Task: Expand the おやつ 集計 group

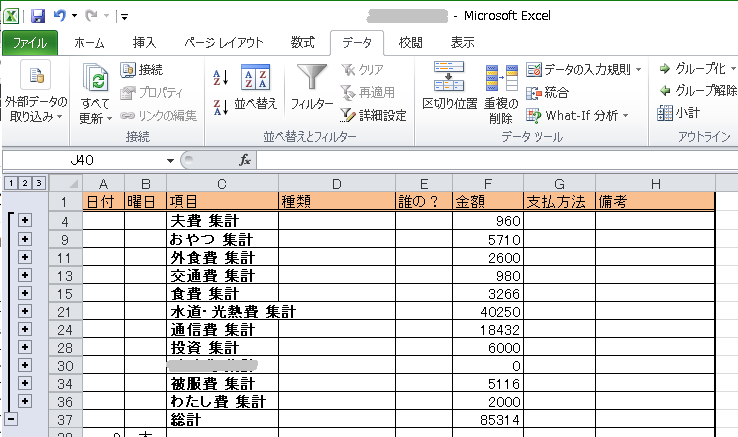Action: (25, 239)
